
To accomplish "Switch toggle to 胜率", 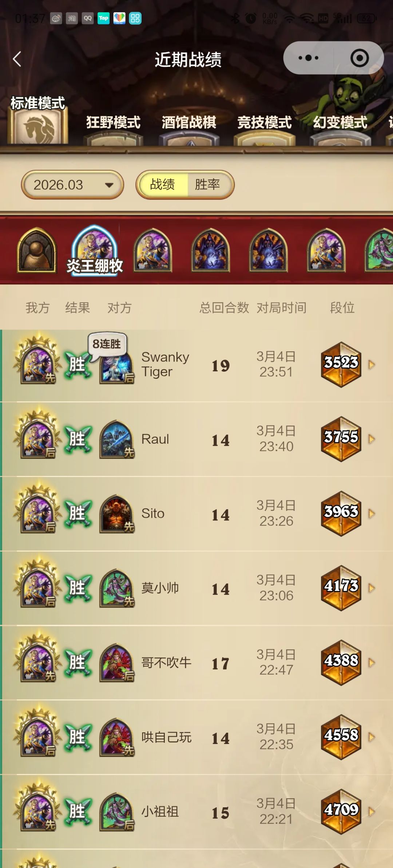I will (208, 184).
